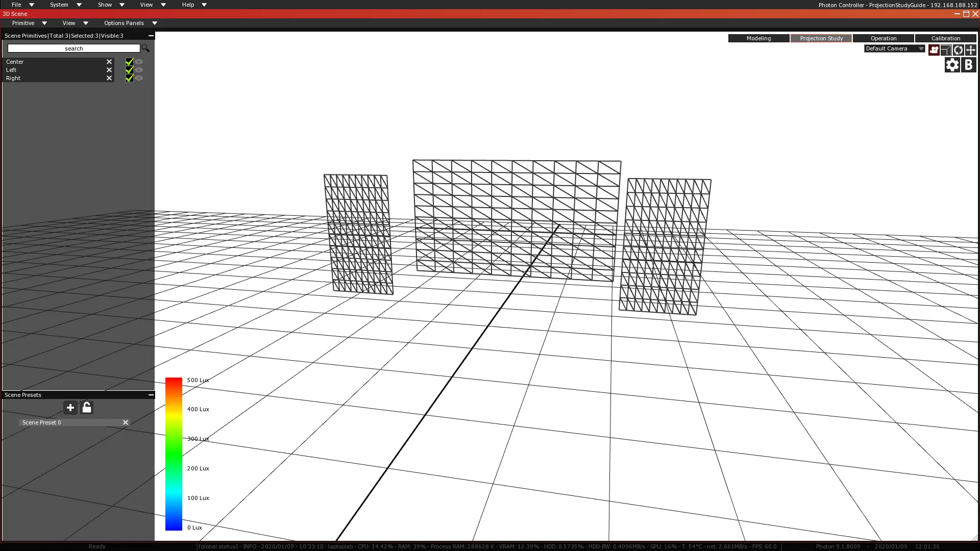The width and height of the screenshot is (980, 551).
Task: Open the Primitive menu in 3D Scene
Action: coord(23,23)
